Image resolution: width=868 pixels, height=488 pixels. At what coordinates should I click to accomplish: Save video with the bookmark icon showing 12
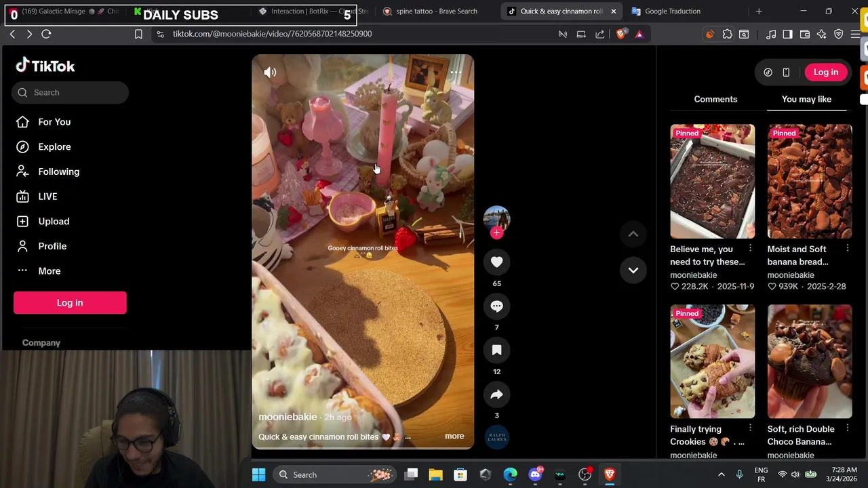(x=496, y=350)
